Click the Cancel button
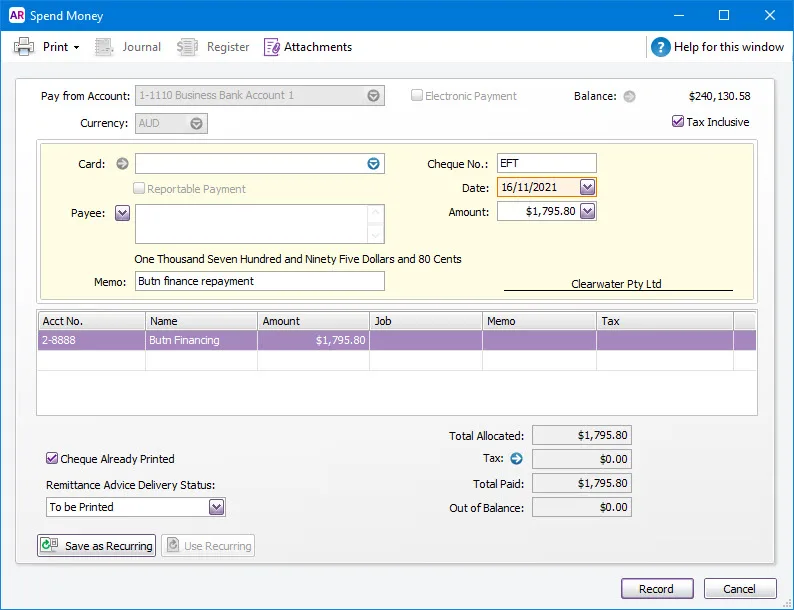Screen dimensions: 794x610 coord(739,589)
